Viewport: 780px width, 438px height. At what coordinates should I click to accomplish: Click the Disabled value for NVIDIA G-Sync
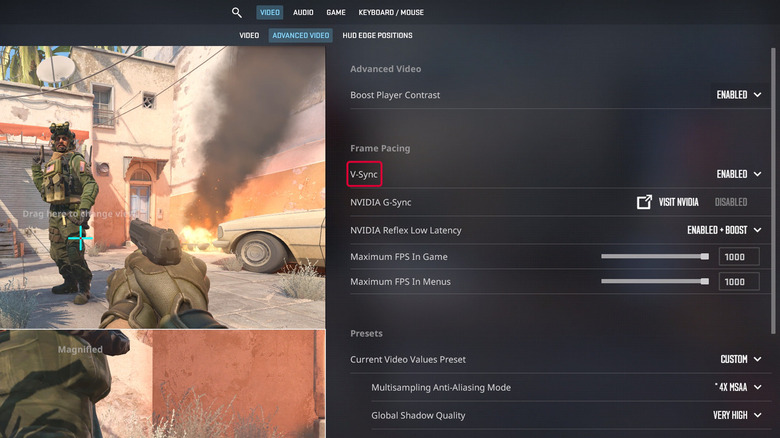click(x=731, y=202)
